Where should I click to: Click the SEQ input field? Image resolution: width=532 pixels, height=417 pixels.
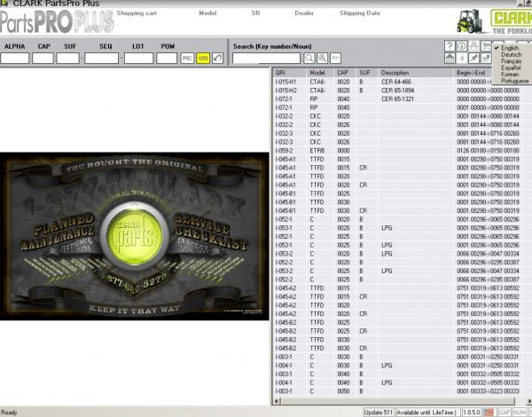point(101,58)
